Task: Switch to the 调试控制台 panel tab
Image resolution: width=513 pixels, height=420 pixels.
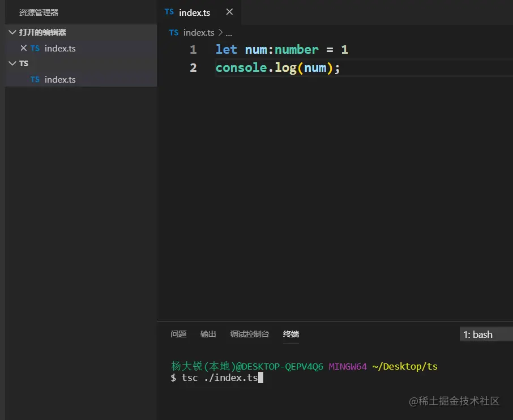Action: (249, 334)
